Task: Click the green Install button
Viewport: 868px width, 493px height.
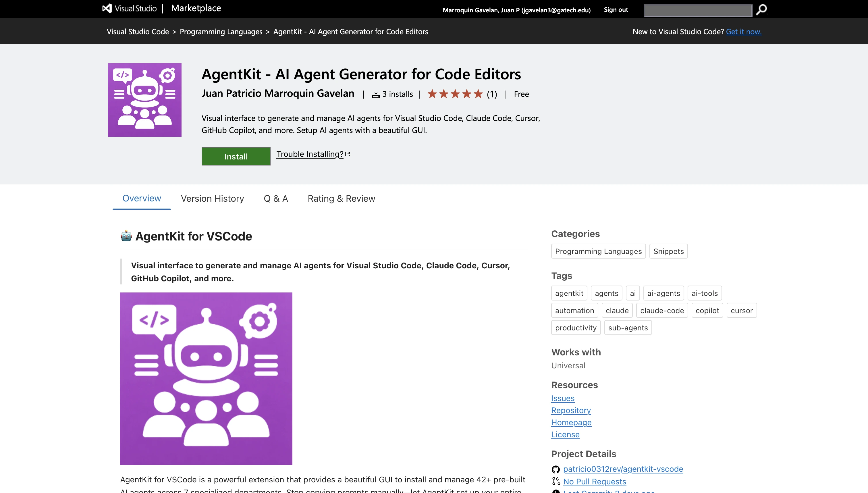Action: [x=236, y=156]
